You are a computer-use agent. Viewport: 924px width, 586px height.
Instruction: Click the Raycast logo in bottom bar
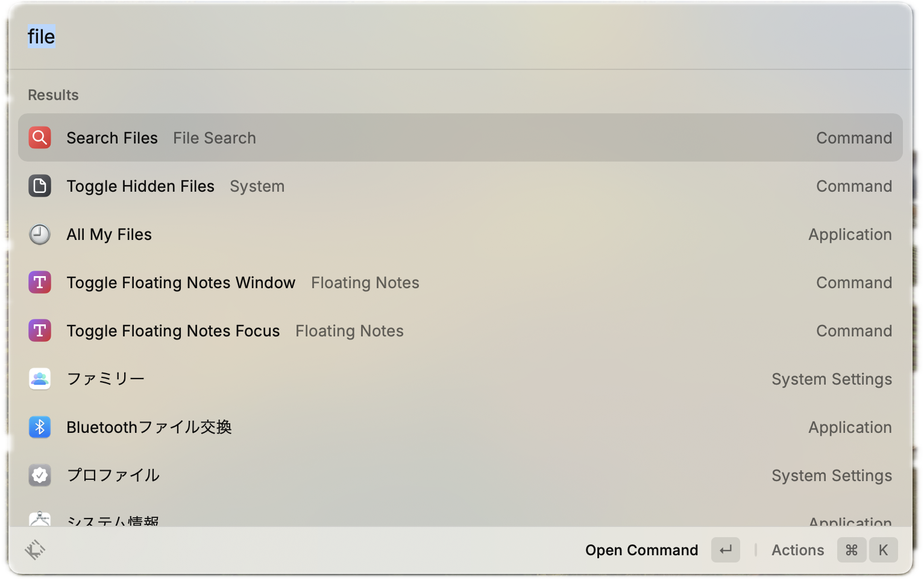[35, 550]
